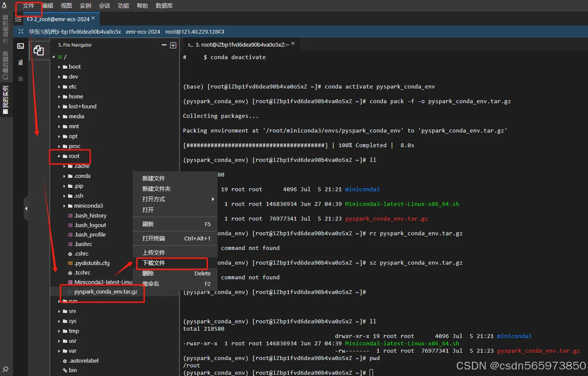Screen dimensions: 588x376
Task: Select pyspark_conda_env.tar.gz in file tree
Action: click(106, 292)
